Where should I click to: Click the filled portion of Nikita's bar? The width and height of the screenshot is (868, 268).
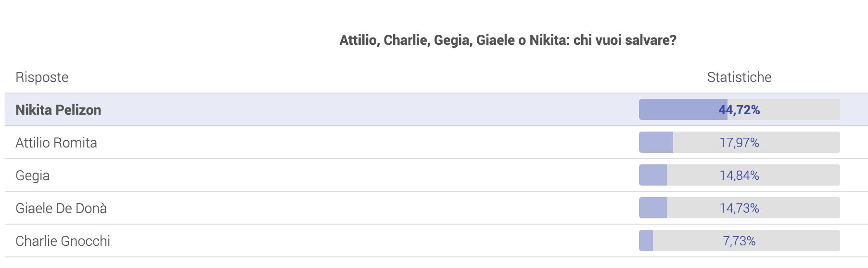[x=683, y=109]
